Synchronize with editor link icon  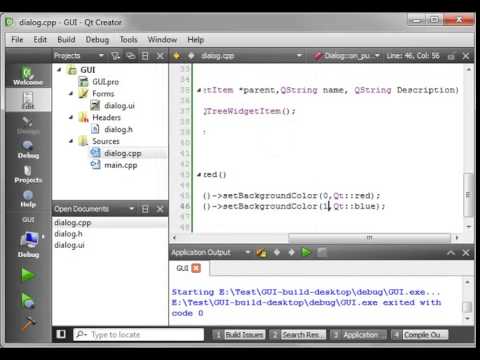[x=130, y=56]
